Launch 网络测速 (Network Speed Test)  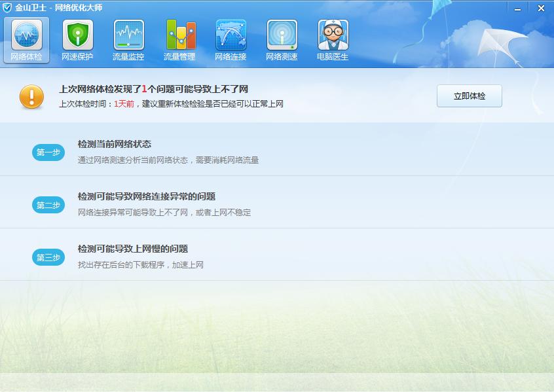click(281, 38)
